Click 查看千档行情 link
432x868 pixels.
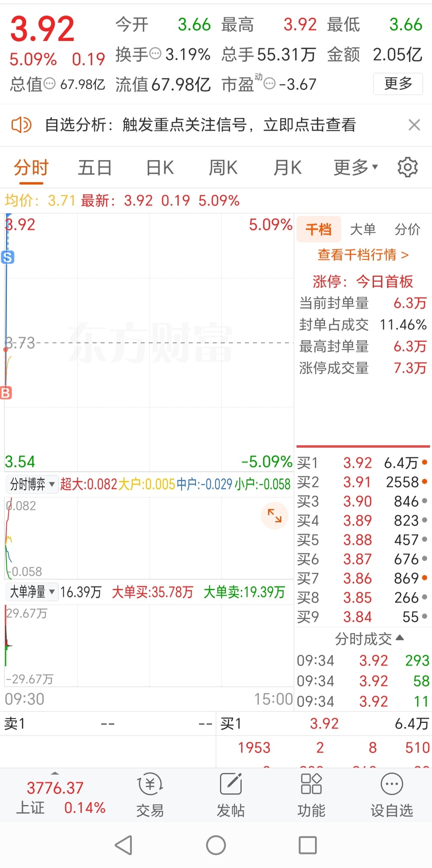click(363, 255)
